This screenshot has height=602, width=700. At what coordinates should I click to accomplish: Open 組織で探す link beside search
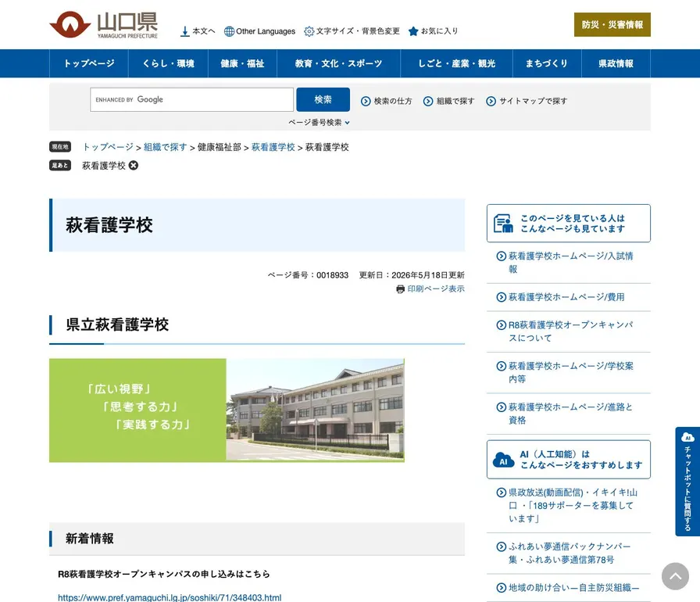pyautogui.click(x=448, y=102)
